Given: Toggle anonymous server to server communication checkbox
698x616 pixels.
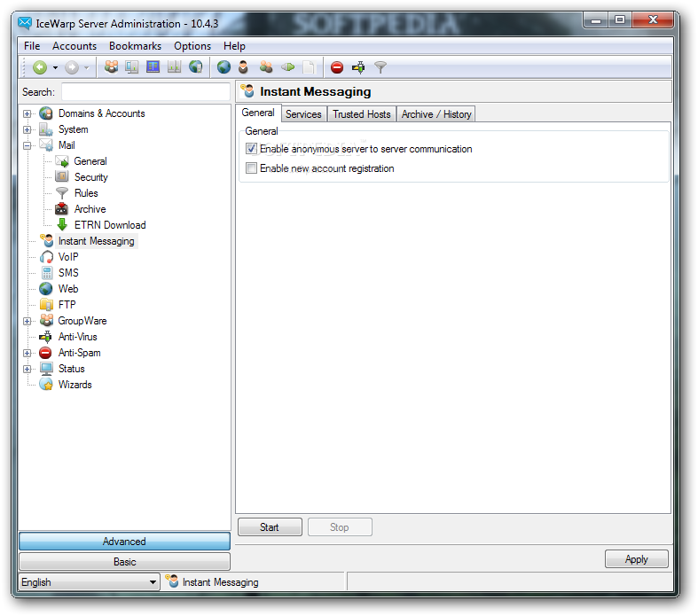Looking at the screenshot, I should pos(252,149).
